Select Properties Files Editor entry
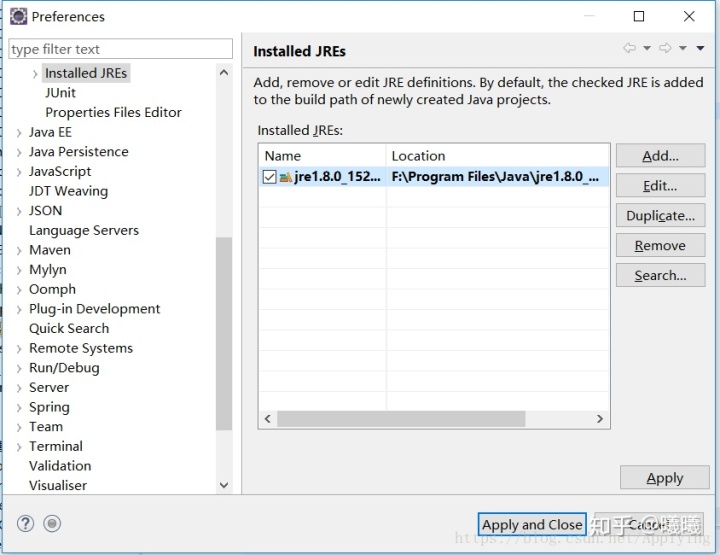This screenshot has width=720, height=555. coord(113,112)
